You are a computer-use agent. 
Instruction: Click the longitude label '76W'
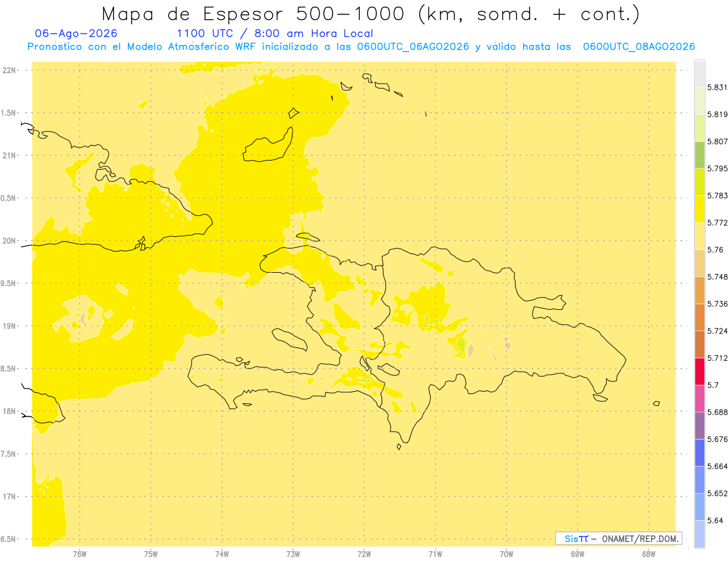(x=79, y=554)
